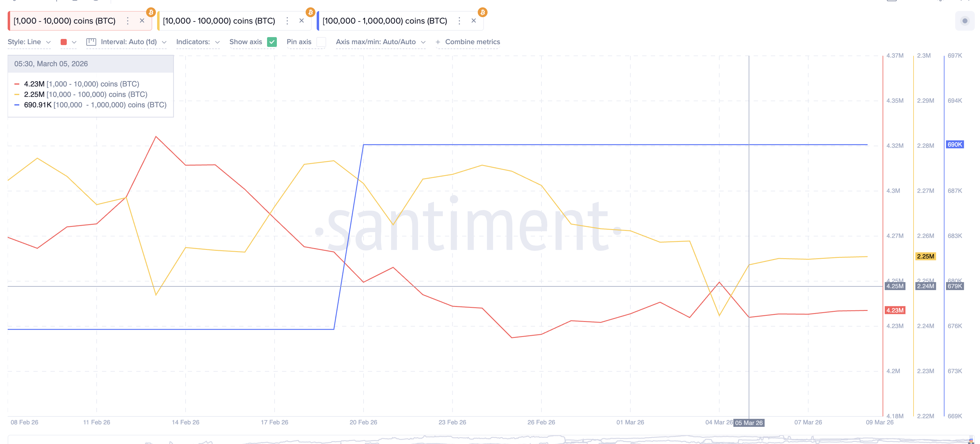Open options menu for [1,000 - 10,000) coins metric
The width and height of the screenshot is (980, 444).
click(x=128, y=21)
